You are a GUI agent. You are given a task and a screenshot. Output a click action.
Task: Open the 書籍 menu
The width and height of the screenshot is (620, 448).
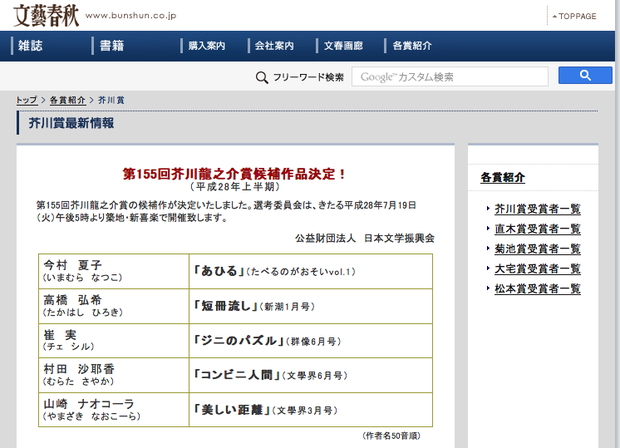click(x=112, y=46)
